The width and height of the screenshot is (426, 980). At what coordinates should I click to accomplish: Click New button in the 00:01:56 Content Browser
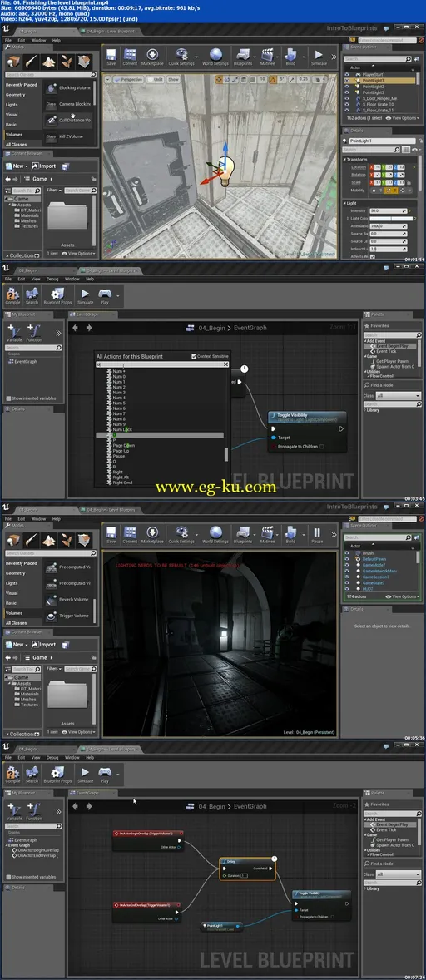pos(17,166)
